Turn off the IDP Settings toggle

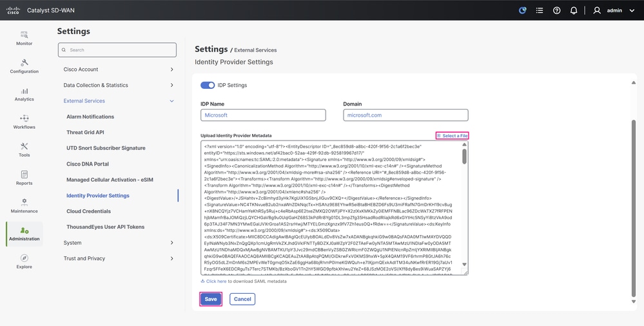(208, 85)
